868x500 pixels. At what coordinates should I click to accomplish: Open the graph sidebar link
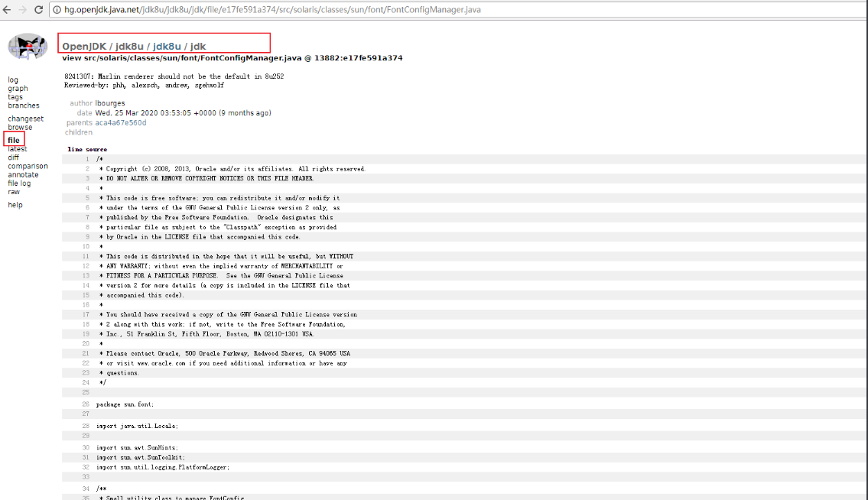click(18, 89)
